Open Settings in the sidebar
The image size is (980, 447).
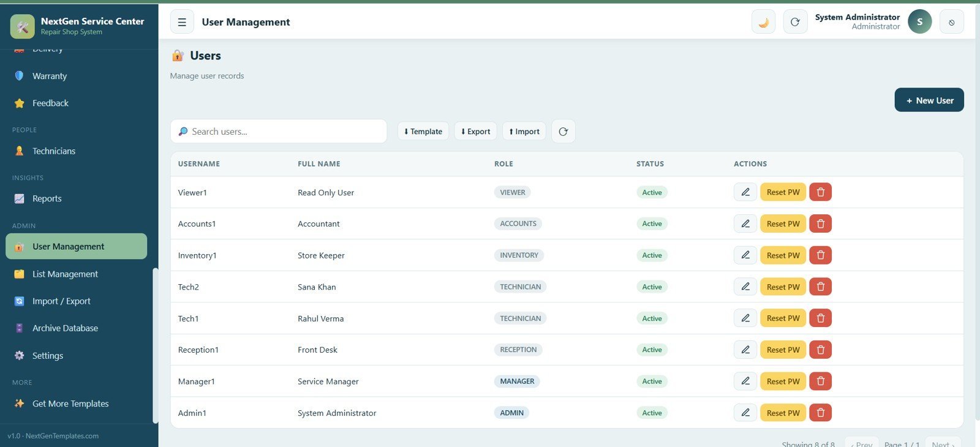click(x=76, y=355)
